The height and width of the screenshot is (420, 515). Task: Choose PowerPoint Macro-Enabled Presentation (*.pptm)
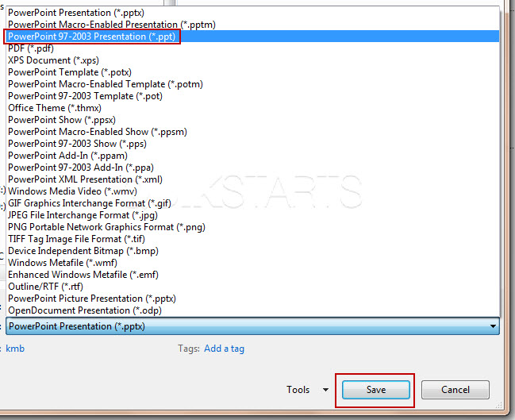[x=252, y=25]
